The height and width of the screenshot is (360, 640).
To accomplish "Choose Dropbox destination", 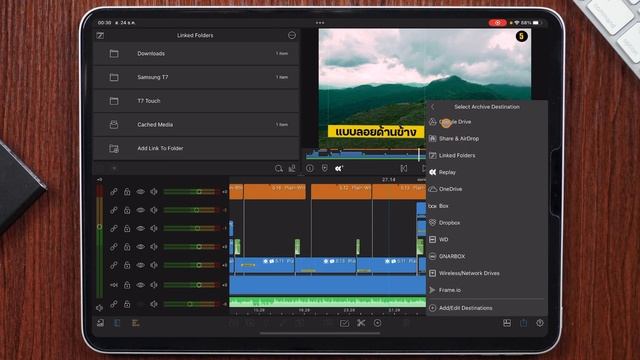I will [x=486, y=222].
